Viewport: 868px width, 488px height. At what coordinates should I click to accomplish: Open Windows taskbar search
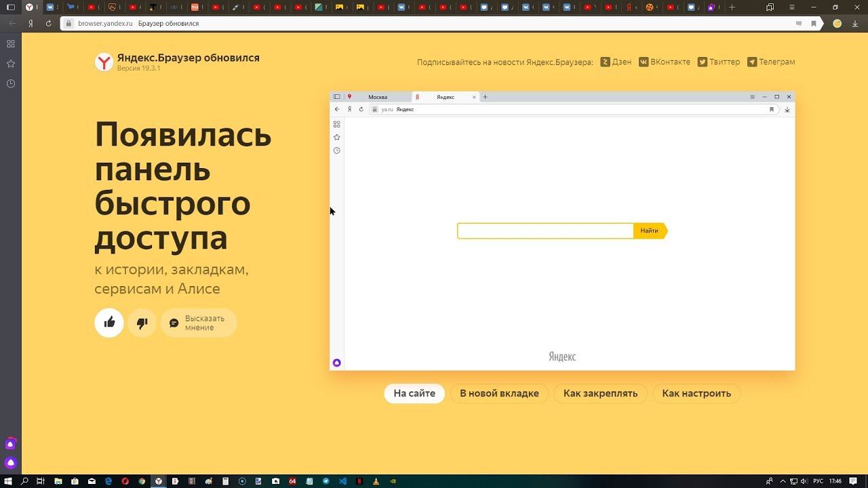(x=25, y=481)
